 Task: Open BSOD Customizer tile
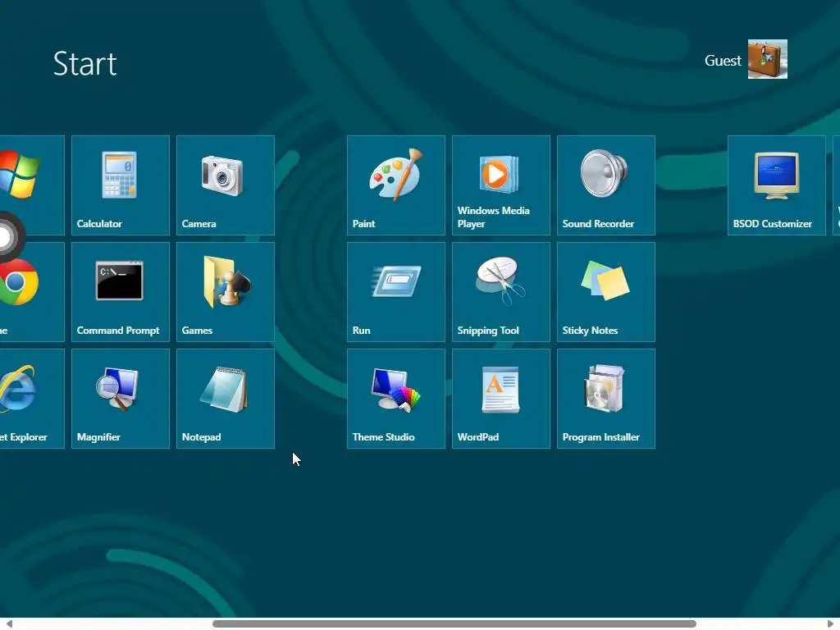pos(776,185)
